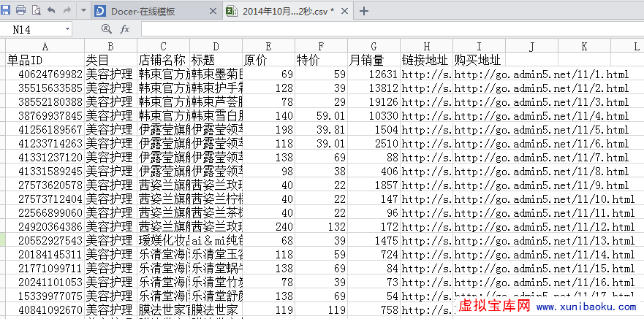Select the 月销量 header cell
The height and width of the screenshot is (319, 644).
tap(374, 60)
